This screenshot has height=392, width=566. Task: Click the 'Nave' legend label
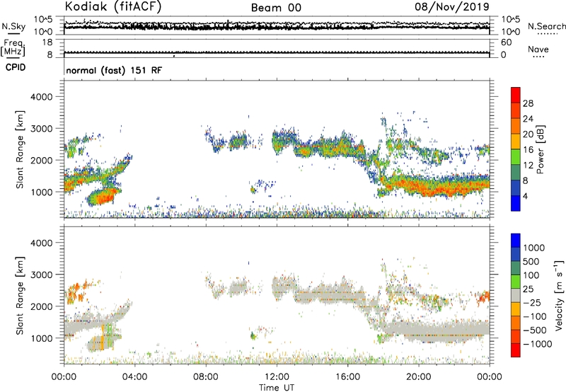tap(538, 49)
